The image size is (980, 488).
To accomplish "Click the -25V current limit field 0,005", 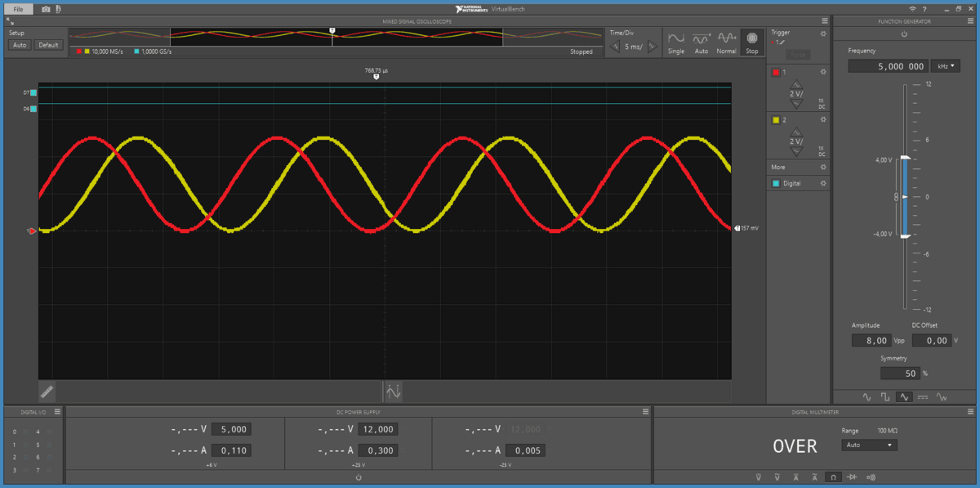I will coord(525,450).
